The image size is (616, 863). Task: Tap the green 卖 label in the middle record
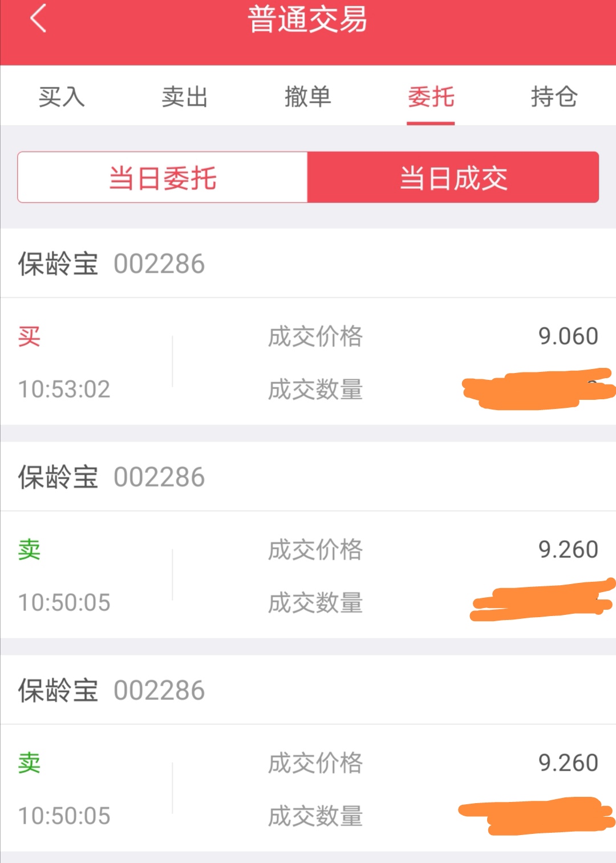click(29, 550)
